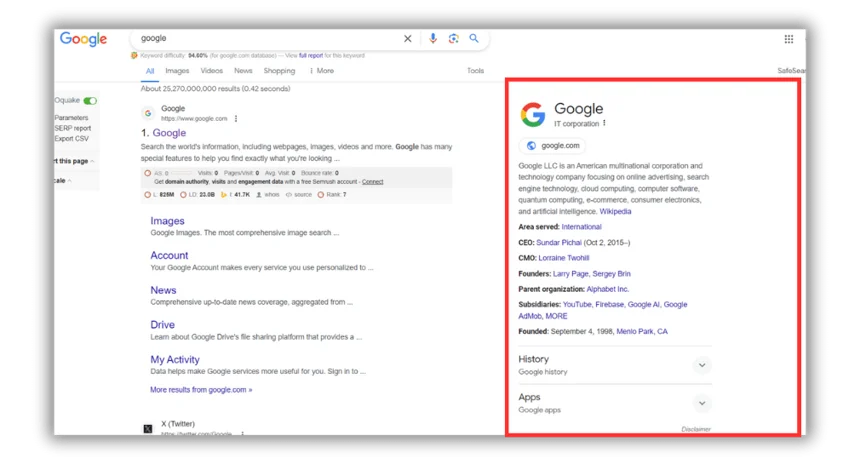Image resolution: width=860 pixels, height=464 pixels.
Task: Click the Google favicon beside the first result
Action: coord(148,114)
